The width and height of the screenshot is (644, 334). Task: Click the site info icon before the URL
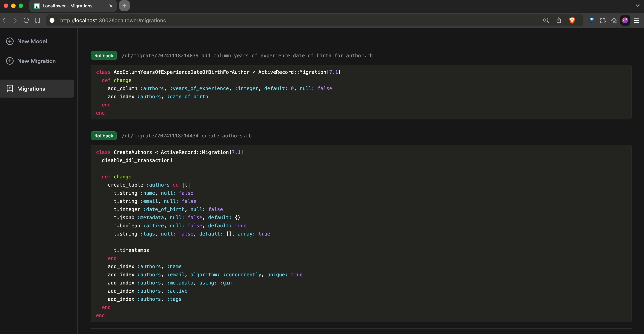52,20
